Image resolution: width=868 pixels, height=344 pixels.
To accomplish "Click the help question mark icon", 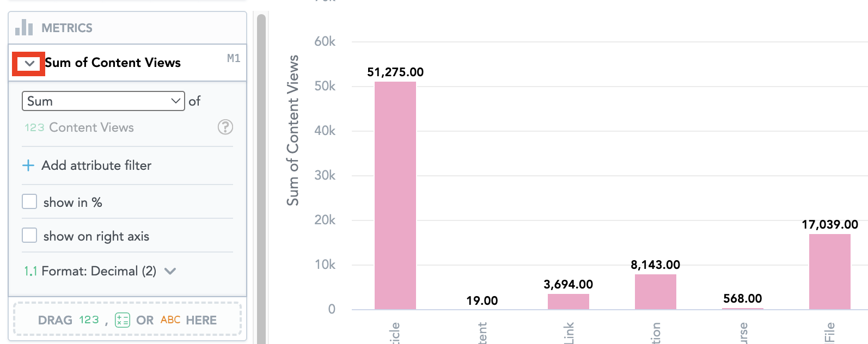I will (225, 127).
